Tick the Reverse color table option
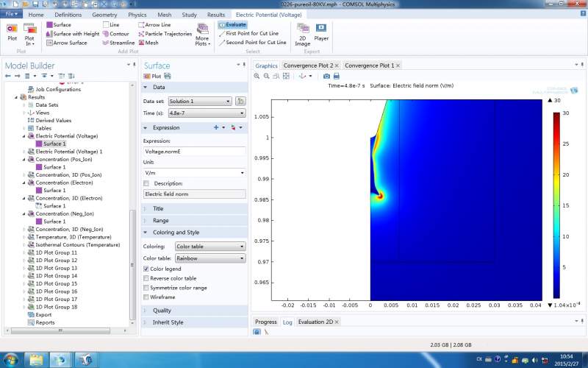588x368 pixels. (146, 278)
